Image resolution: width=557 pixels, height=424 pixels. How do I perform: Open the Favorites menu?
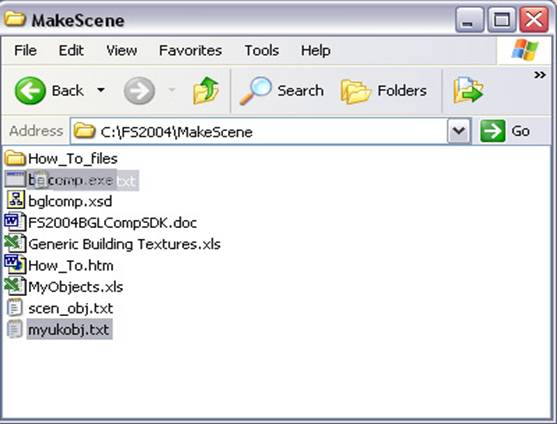click(190, 50)
